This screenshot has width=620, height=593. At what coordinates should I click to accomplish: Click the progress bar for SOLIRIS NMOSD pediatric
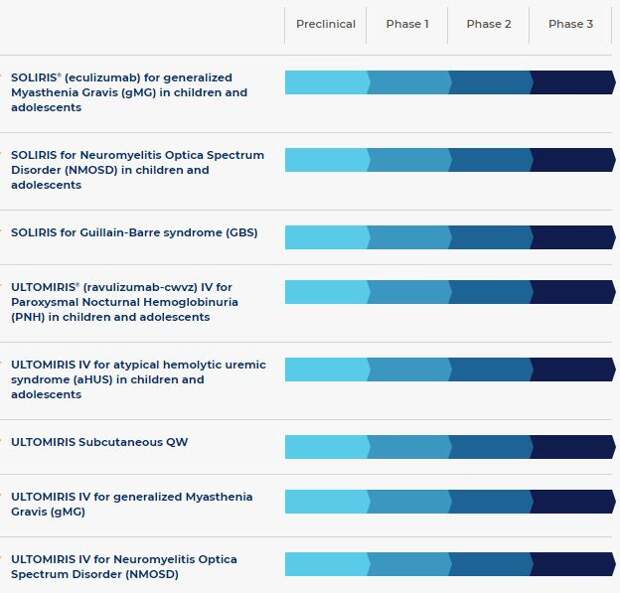pos(450,160)
